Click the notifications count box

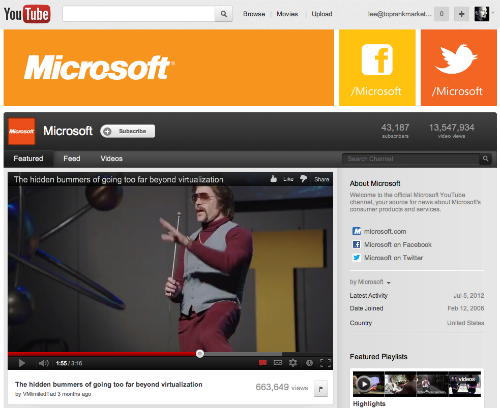[x=441, y=14]
